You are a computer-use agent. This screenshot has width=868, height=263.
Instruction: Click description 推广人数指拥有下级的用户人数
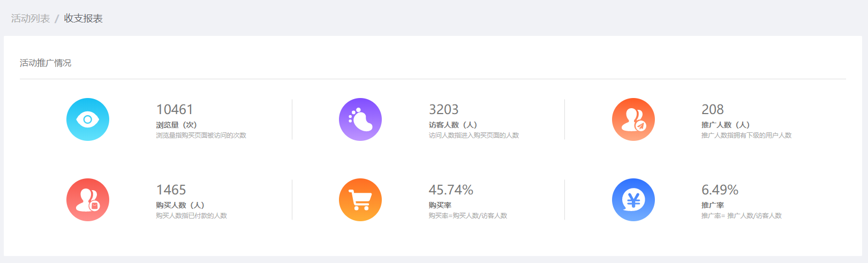pos(746,136)
